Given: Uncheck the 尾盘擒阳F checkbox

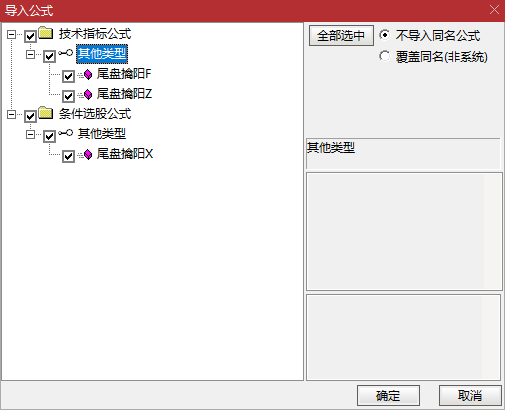Looking at the screenshot, I should 68,76.
